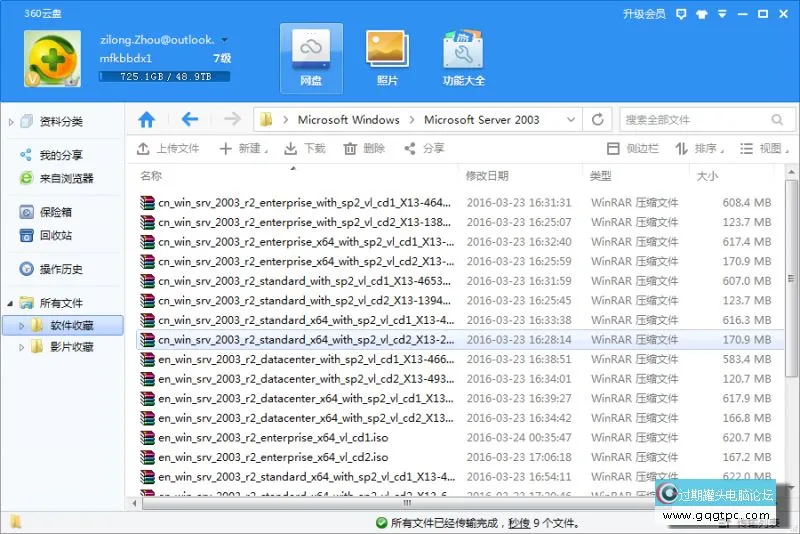Click the WinRAR icon of the 166.8 MB file
The width and height of the screenshot is (800, 534).
147,418
